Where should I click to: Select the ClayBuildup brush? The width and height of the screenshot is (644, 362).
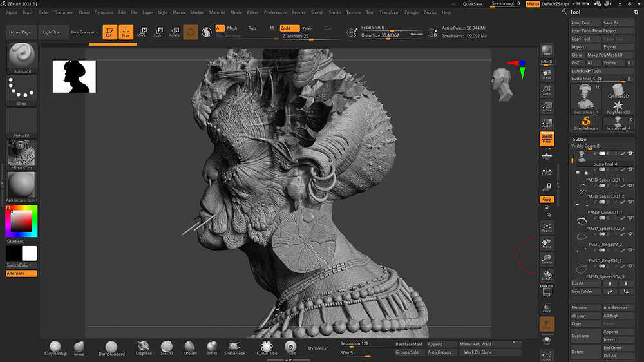pos(55,348)
